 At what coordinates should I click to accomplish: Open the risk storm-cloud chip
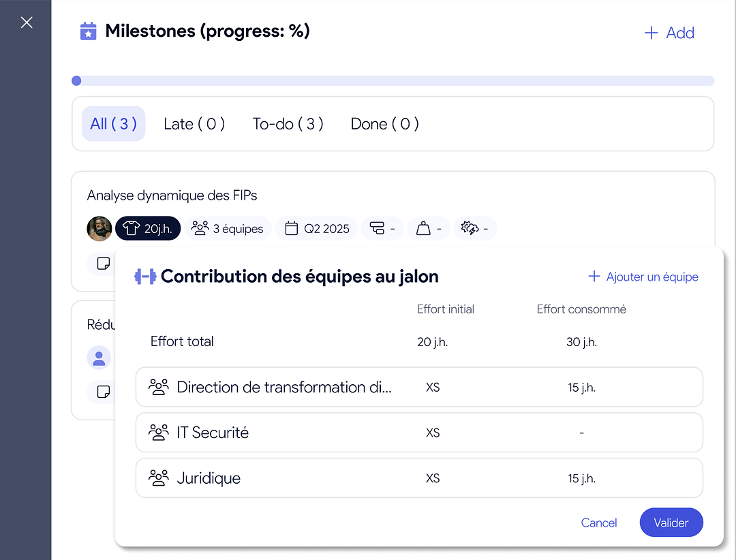(475, 228)
